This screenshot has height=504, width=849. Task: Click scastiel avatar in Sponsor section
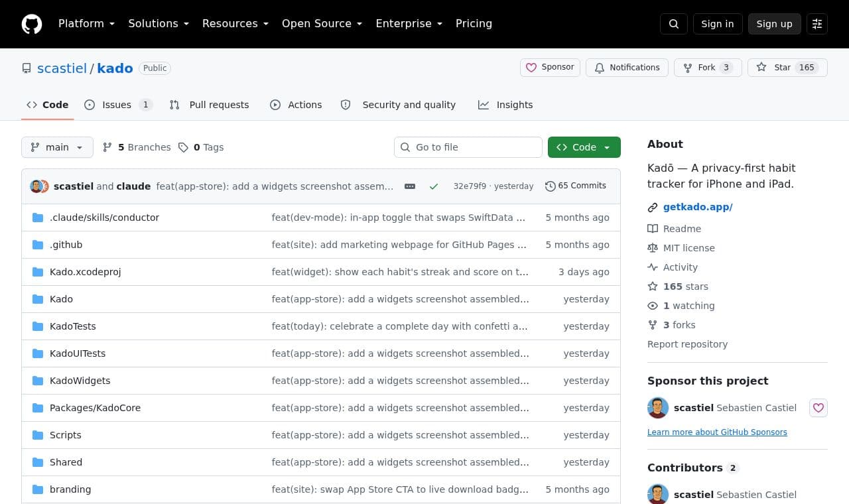658,408
